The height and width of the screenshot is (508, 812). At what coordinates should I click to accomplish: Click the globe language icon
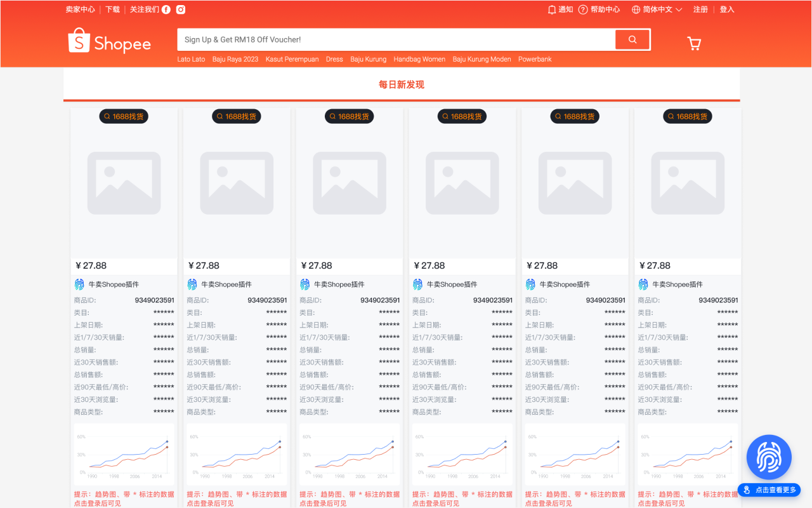click(x=636, y=10)
